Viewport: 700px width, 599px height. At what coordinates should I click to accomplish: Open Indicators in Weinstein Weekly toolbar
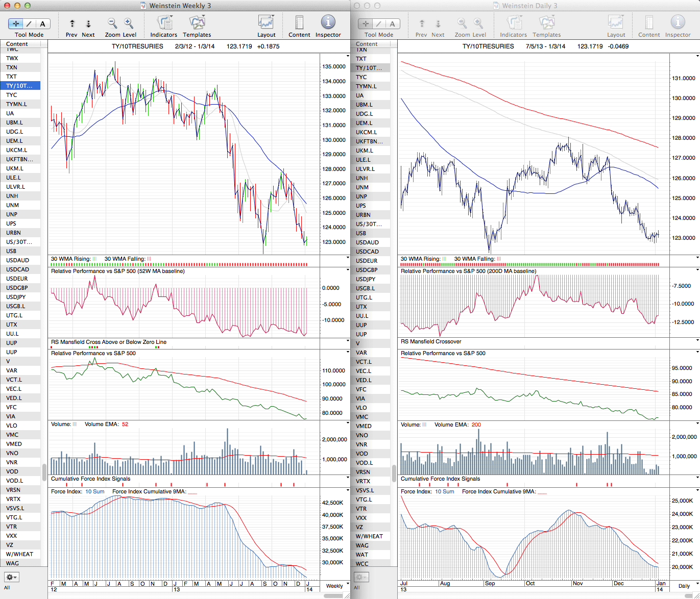point(164,23)
